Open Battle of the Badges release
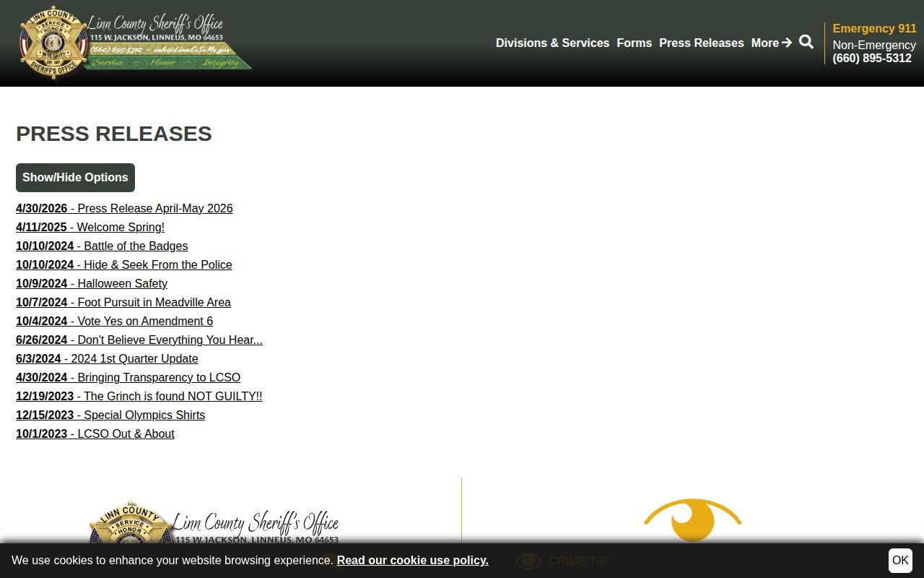This screenshot has height=578, width=924. pos(102,246)
